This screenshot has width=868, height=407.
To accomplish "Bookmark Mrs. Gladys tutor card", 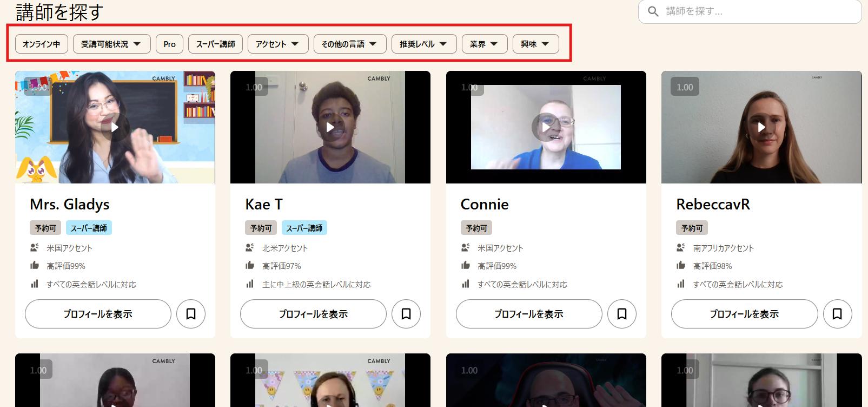I will pos(191,314).
